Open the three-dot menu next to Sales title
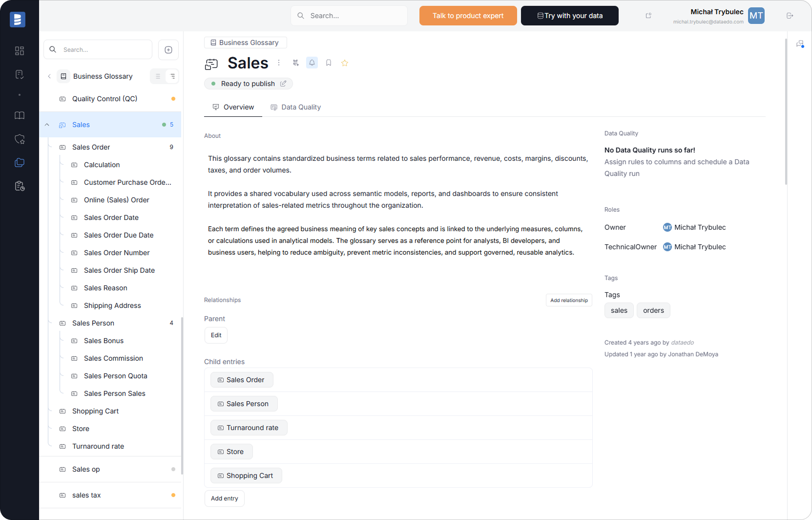812x520 pixels. [278, 63]
